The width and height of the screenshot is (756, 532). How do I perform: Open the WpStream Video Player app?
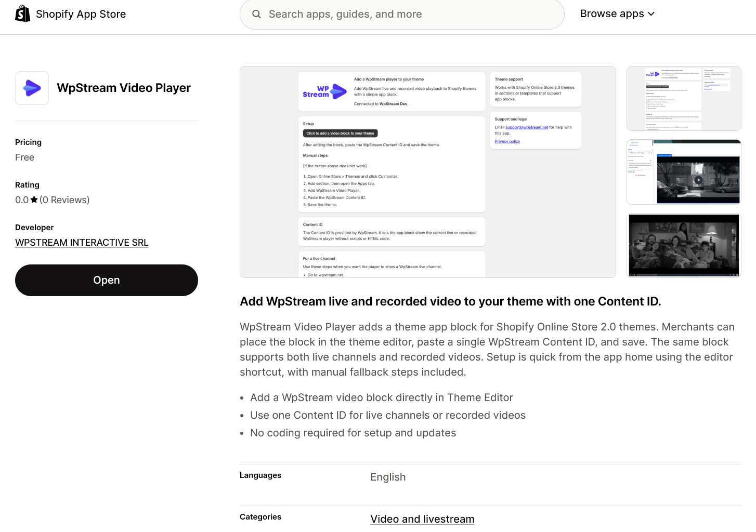(x=107, y=280)
